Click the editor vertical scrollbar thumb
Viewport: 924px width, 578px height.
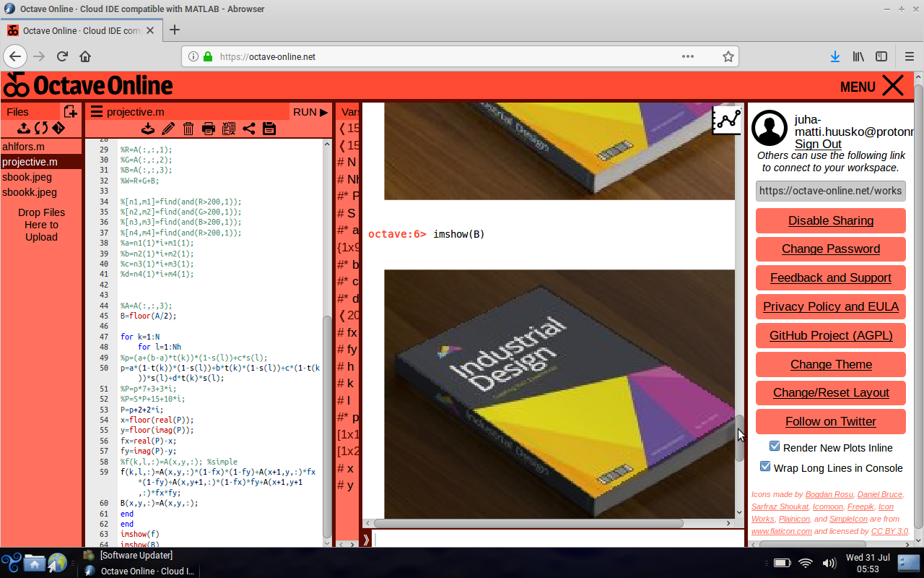click(x=328, y=426)
